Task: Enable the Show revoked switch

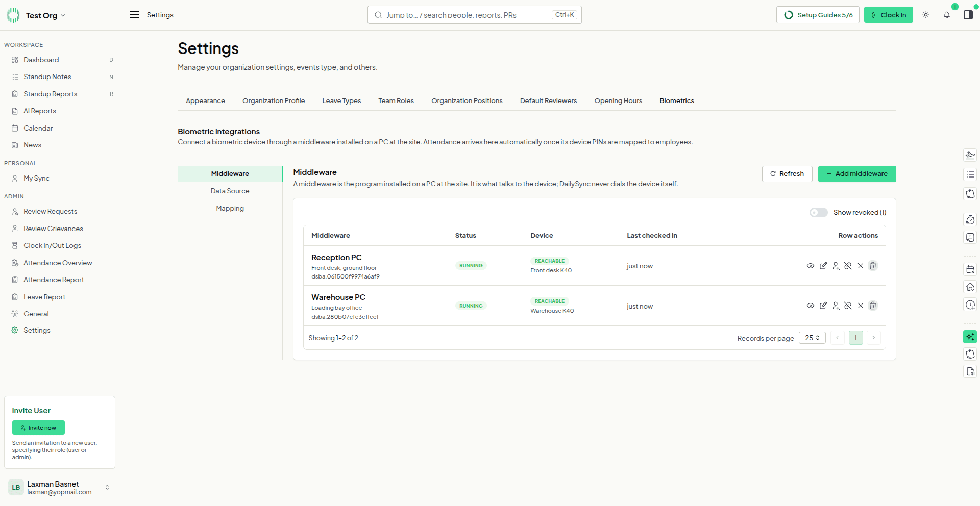Action: click(818, 212)
